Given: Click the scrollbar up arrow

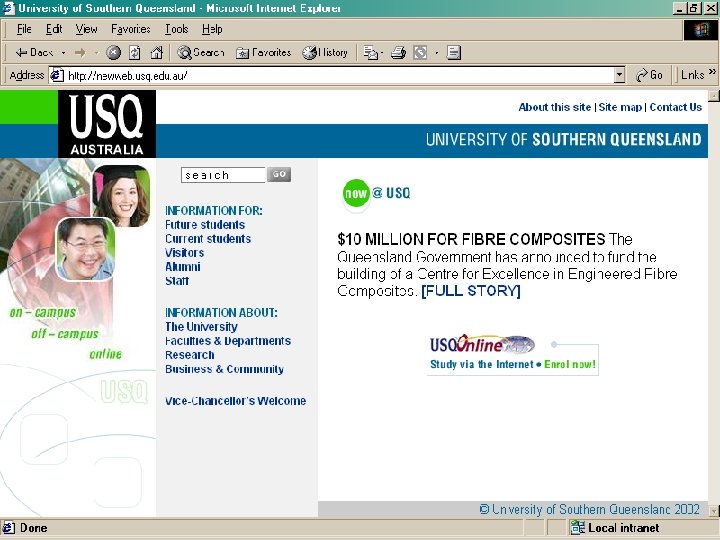Looking at the screenshot, I should pos(714,96).
